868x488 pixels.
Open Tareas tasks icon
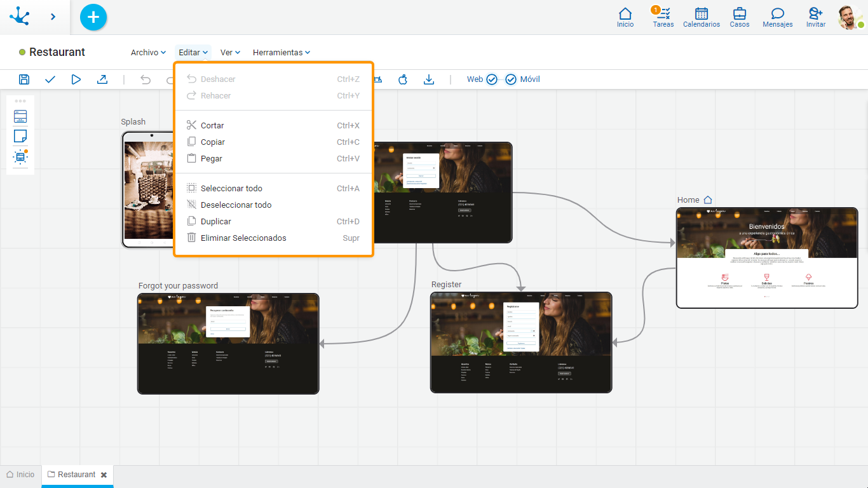663,17
